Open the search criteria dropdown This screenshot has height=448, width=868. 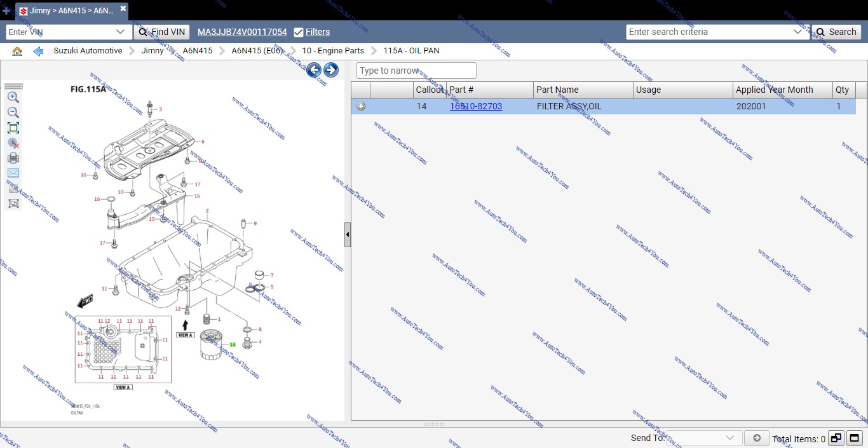click(x=799, y=32)
